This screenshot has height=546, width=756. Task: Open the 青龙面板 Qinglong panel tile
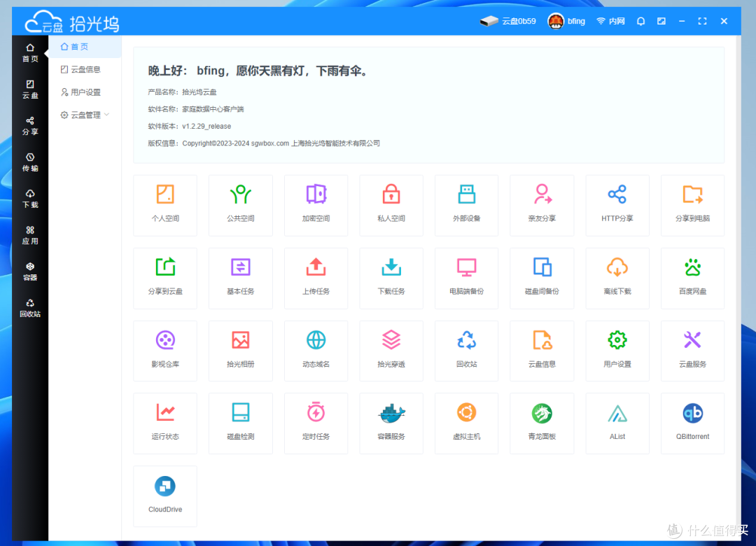point(542,423)
